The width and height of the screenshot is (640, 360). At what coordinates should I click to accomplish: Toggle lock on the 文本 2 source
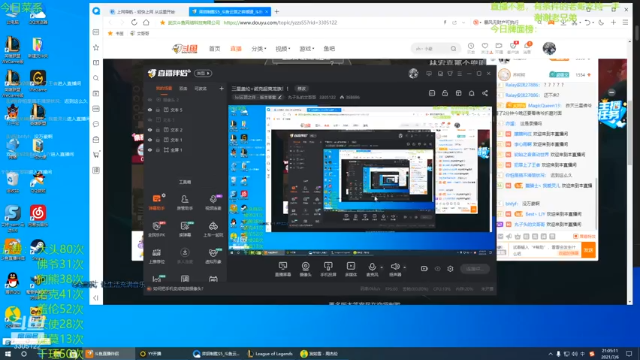coord(158,130)
